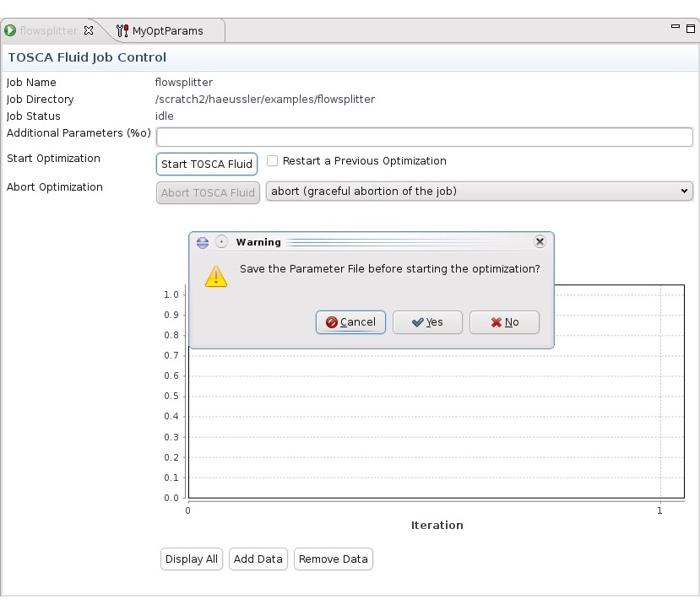This screenshot has height=610, width=700.
Task: Click the TOSCA Fluid Job Control heading
Action: click(x=87, y=57)
